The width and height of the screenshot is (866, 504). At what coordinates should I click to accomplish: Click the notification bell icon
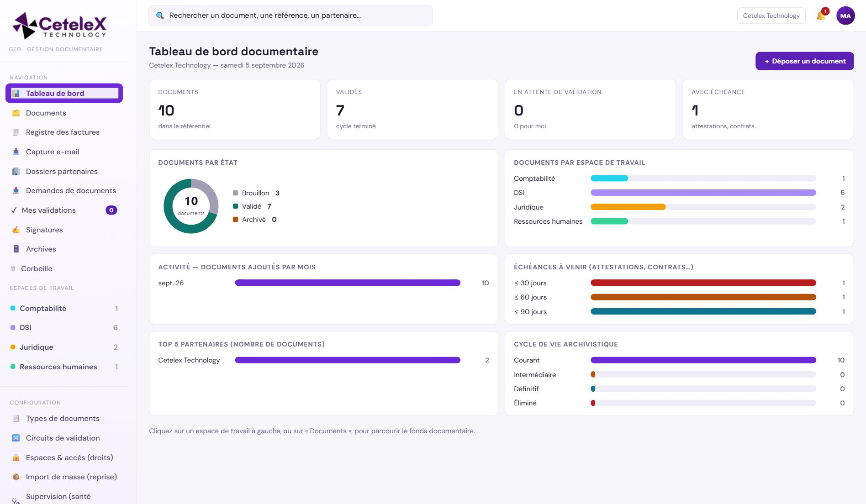(x=821, y=16)
